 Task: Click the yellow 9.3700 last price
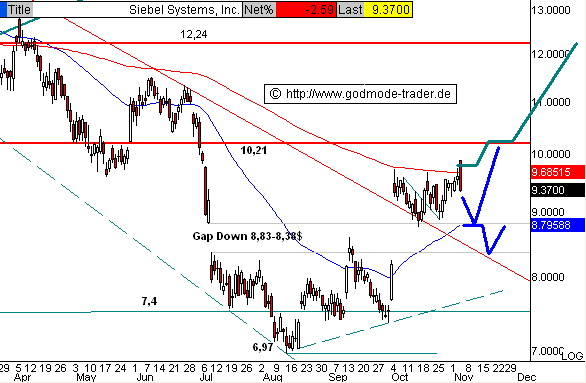pyautogui.click(x=388, y=9)
